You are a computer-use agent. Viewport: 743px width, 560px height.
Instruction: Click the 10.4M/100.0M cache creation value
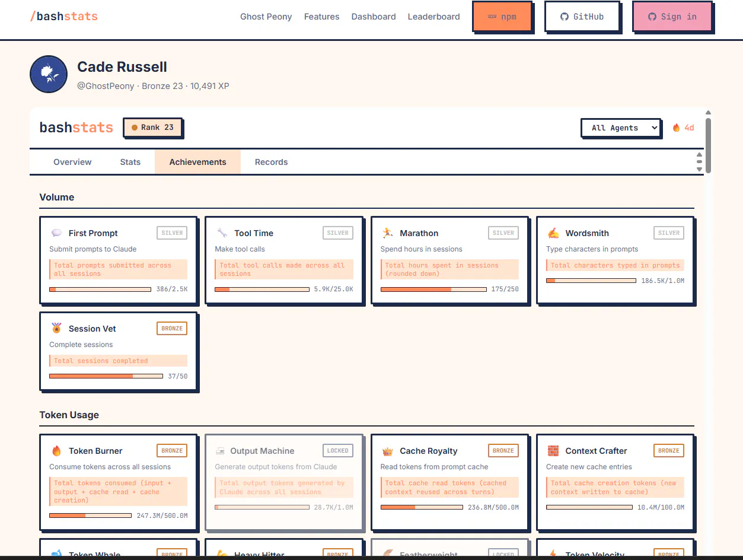click(x=661, y=507)
